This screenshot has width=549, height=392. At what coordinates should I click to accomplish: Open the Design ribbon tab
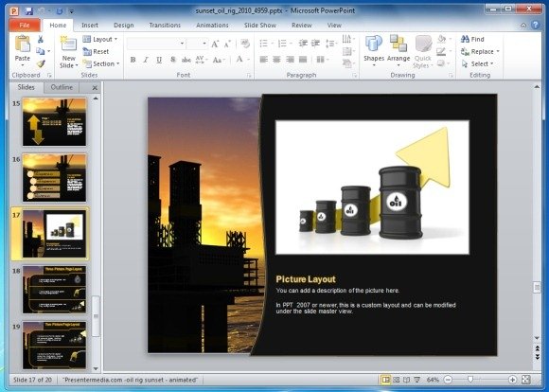click(x=124, y=26)
